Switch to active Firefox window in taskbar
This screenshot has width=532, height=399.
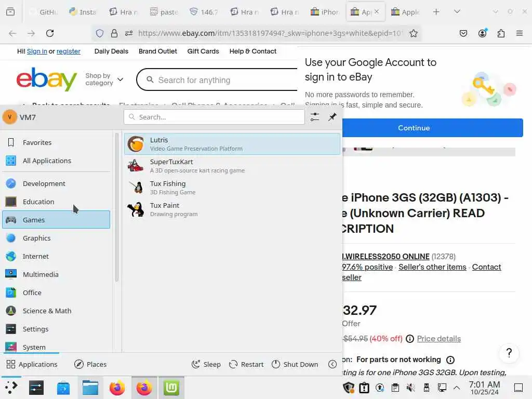[144, 388]
